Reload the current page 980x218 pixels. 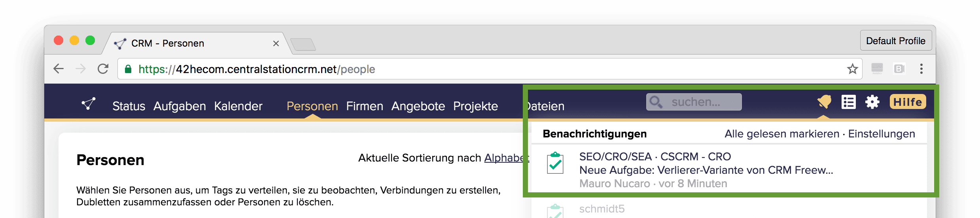[x=103, y=69]
